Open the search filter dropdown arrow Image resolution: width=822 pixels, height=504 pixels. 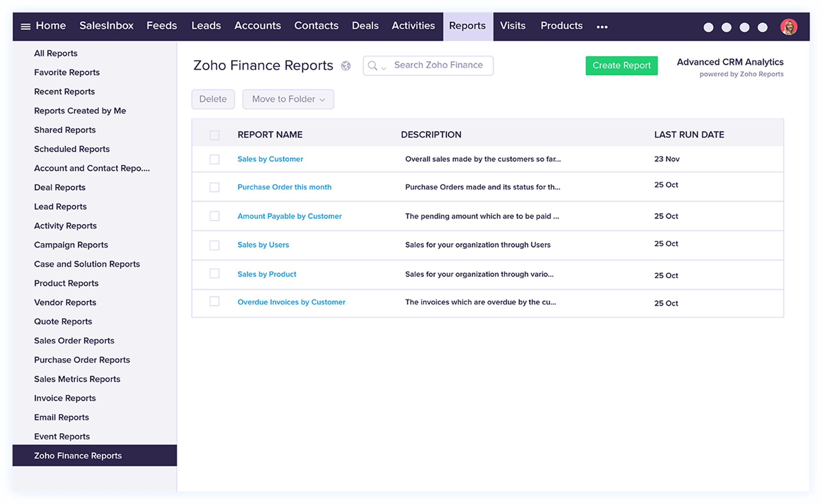pos(384,68)
